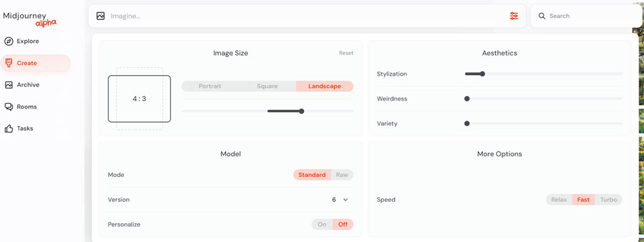The image size is (644, 242).
Task: Open the Rooms page label
Action: [27, 107]
